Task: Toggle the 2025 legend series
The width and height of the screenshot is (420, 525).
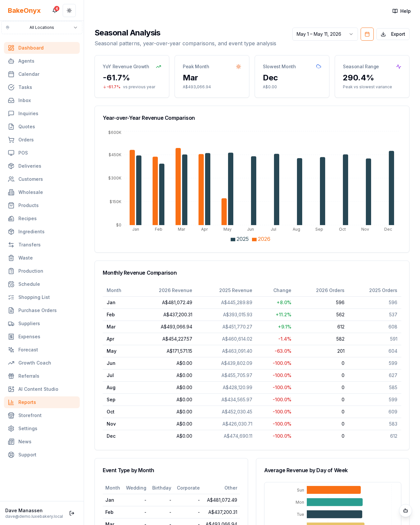Action: (x=240, y=239)
